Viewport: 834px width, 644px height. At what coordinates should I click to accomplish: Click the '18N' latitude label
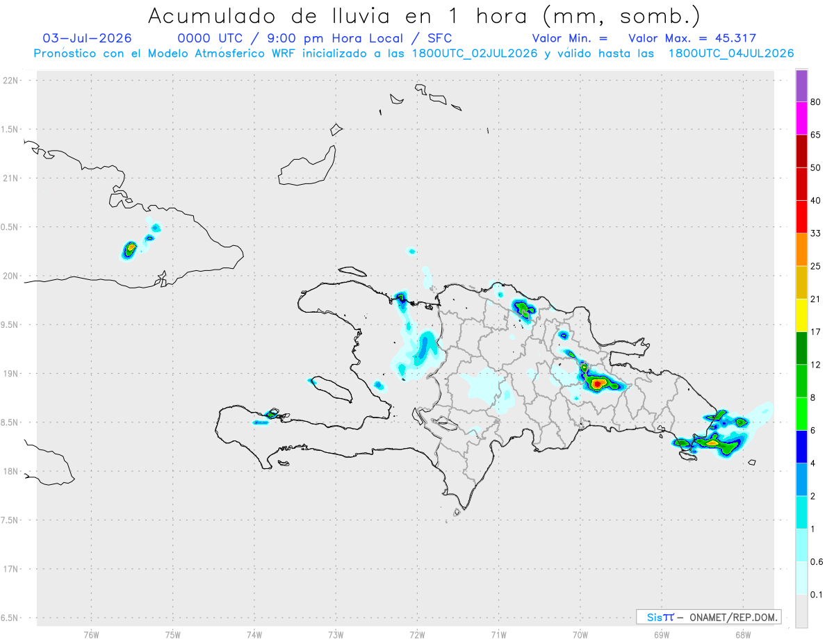tap(11, 471)
